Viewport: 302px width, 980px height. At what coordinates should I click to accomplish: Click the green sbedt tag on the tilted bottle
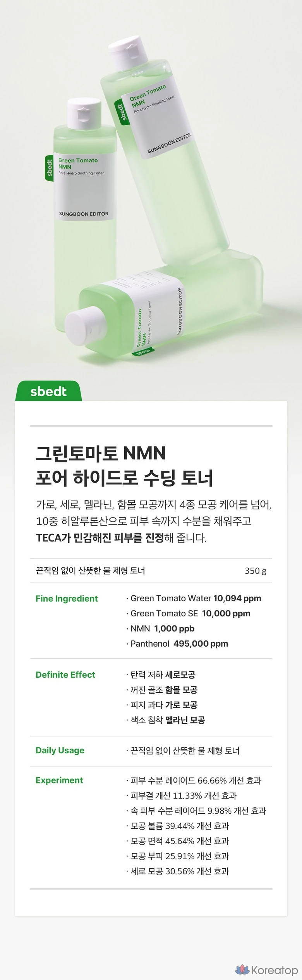(121, 112)
